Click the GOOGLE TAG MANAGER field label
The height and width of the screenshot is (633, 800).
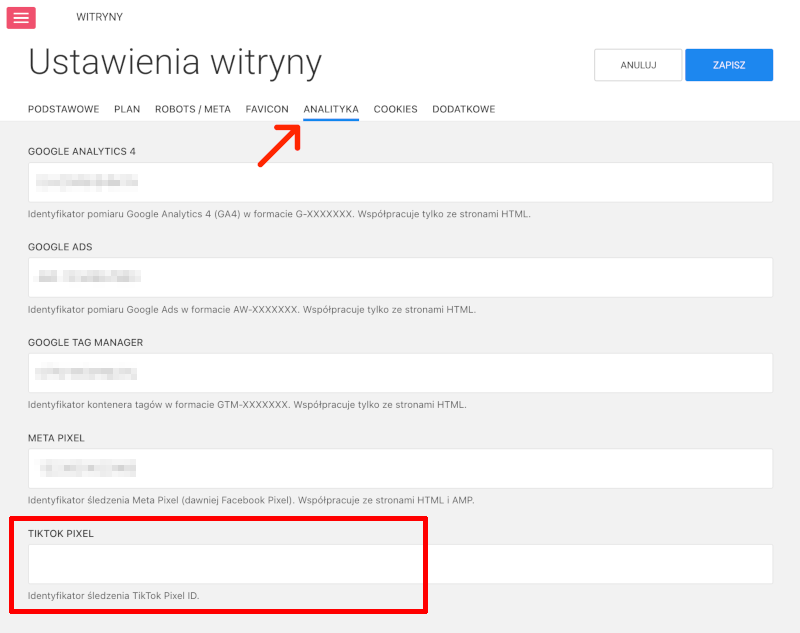(85, 342)
